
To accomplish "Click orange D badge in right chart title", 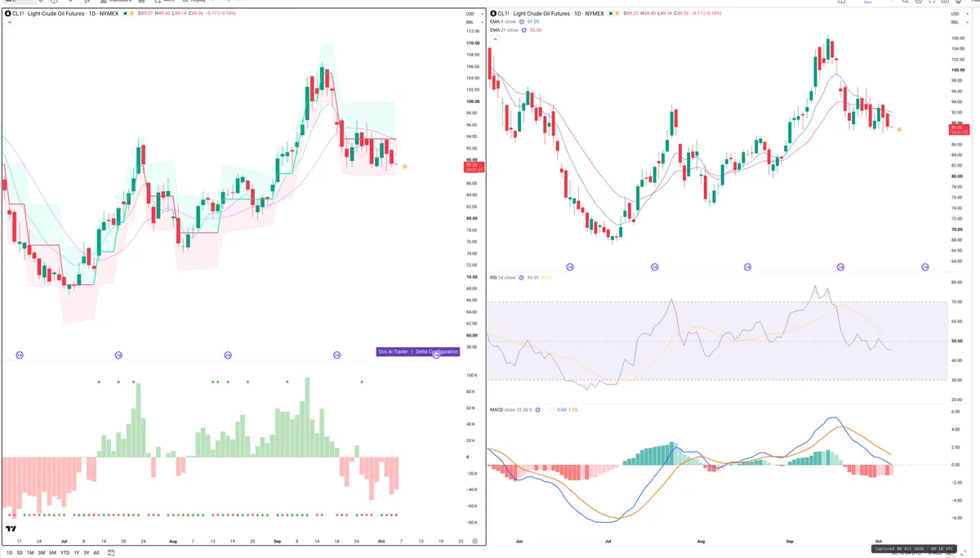I will 617,13.
